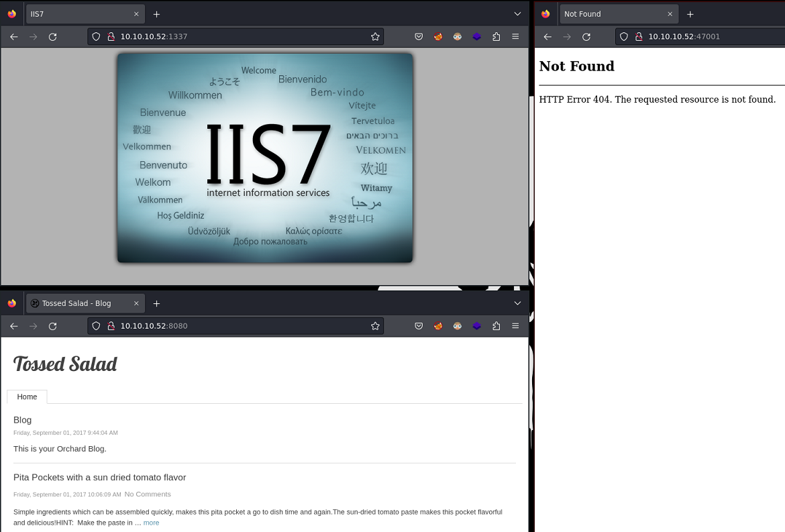The width and height of the screenshot is (785, 532).
Task: Click the Home navigation tab on blog
Action: click(x=27, y=396)
